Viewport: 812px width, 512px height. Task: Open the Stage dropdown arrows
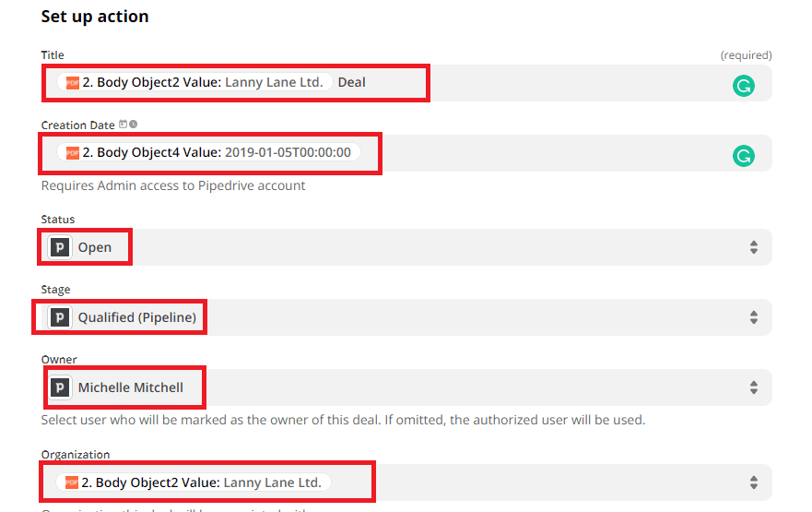(x=753, y=317)
